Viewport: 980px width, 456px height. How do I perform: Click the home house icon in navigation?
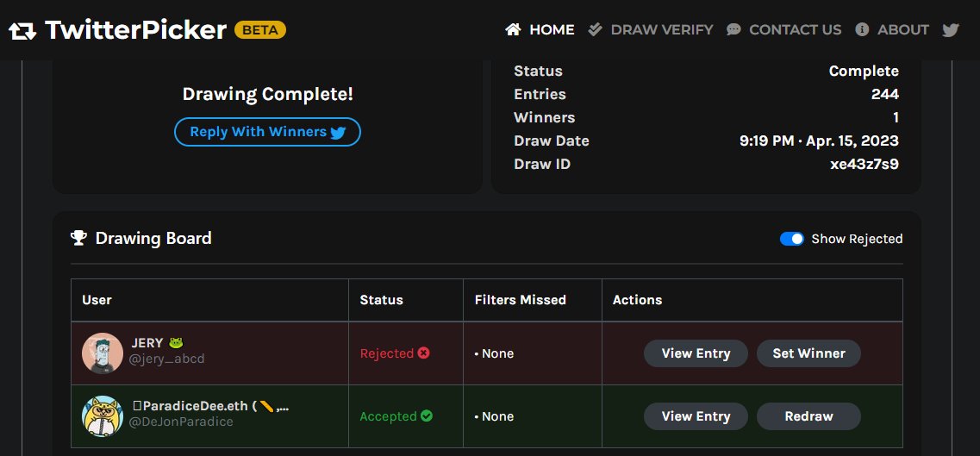[x=513, y=29]
